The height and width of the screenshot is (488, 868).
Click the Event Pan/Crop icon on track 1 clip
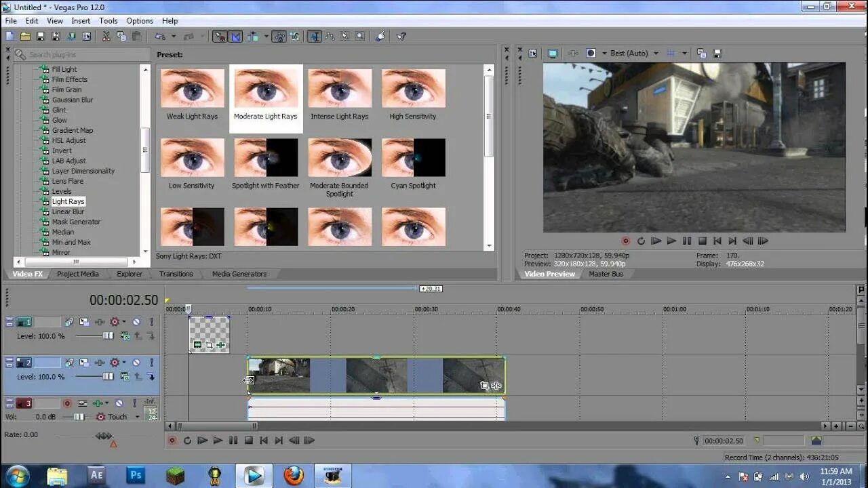(x=209, y=345)
